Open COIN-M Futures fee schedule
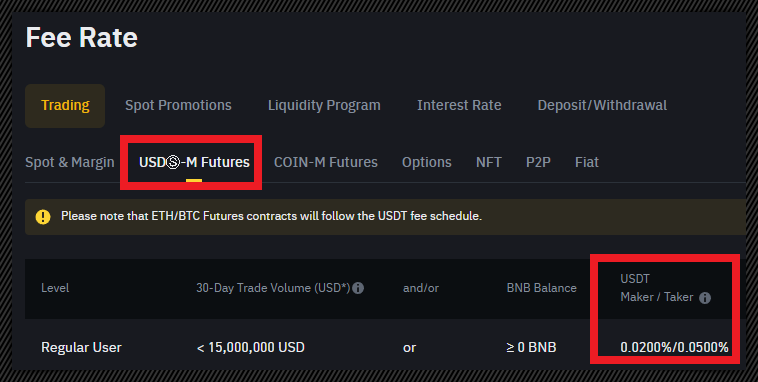 click(x=326, y=162)
